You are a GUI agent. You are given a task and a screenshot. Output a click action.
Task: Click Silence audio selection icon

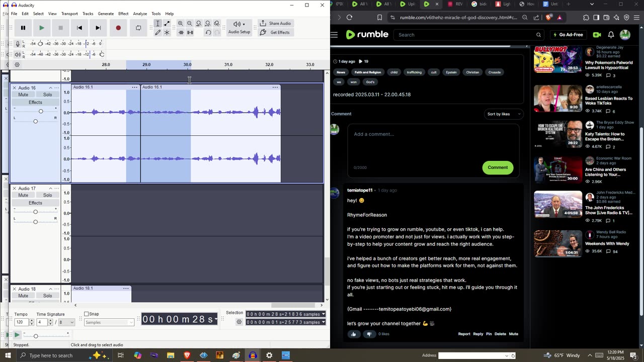[190, 33]
